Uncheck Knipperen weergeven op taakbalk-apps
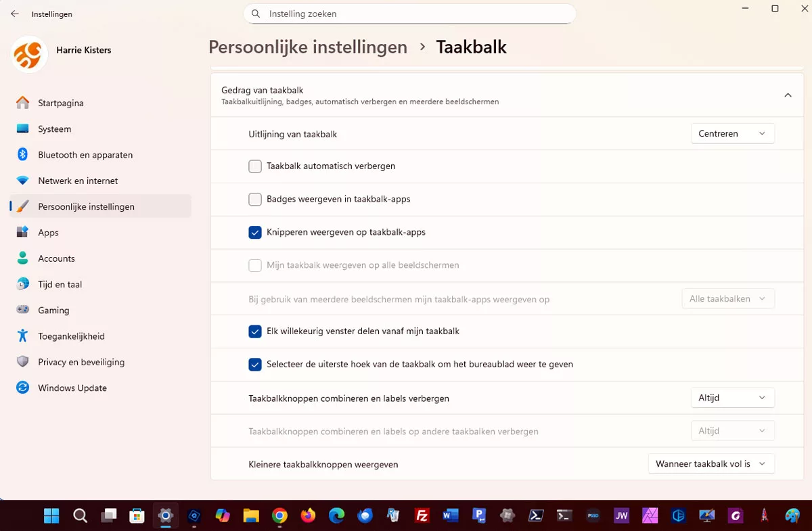 point(255,233)
